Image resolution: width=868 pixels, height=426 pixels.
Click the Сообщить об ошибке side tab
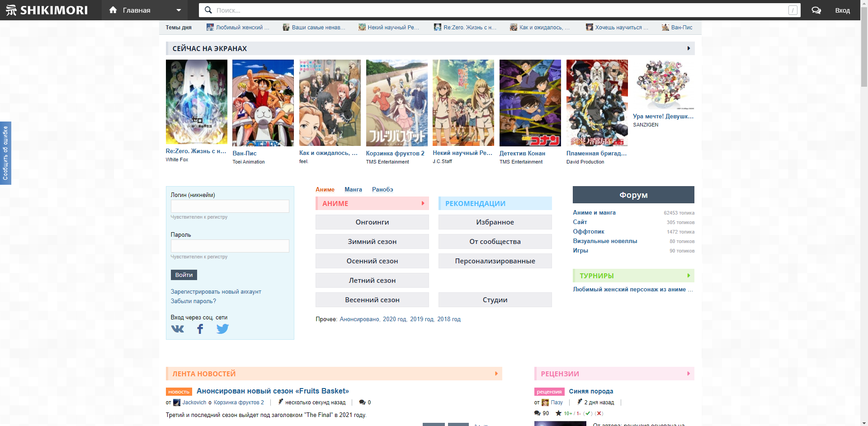(x=5, y=153)
